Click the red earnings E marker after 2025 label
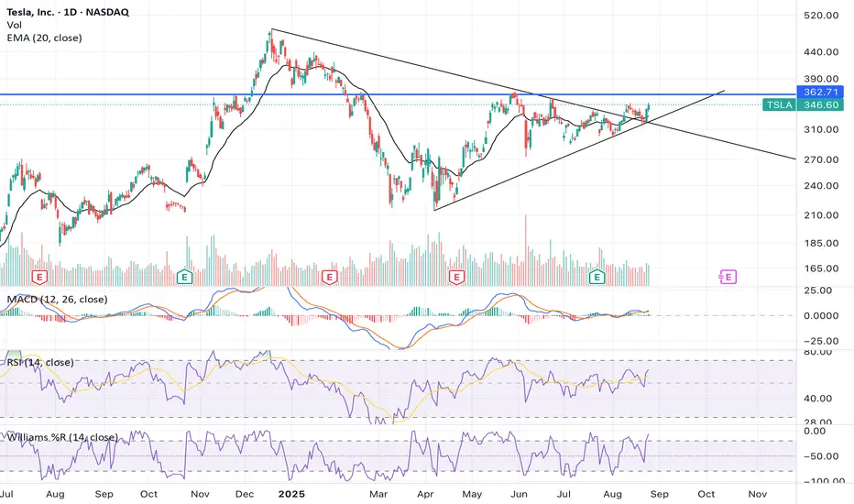Image resolution: width=854 pixels, height=504 pixels. [329, 277]
